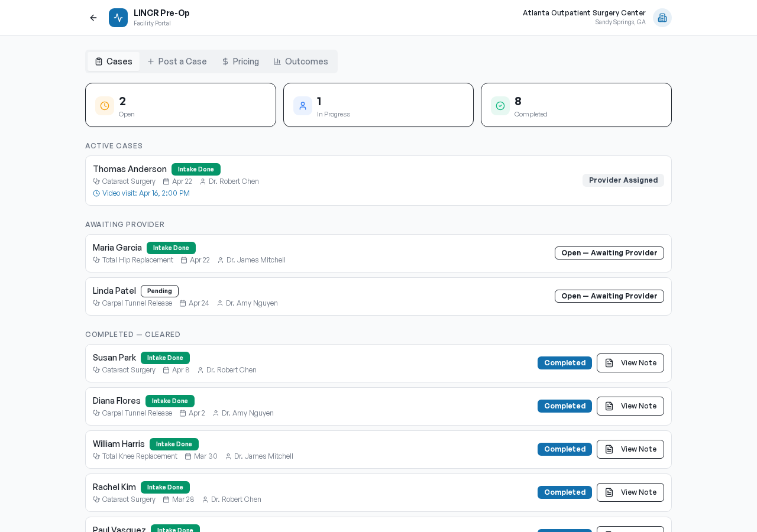The height and width of the screenshot is (532, 757).
Task: Click the person icon on In Progress card
Action: 303,106
